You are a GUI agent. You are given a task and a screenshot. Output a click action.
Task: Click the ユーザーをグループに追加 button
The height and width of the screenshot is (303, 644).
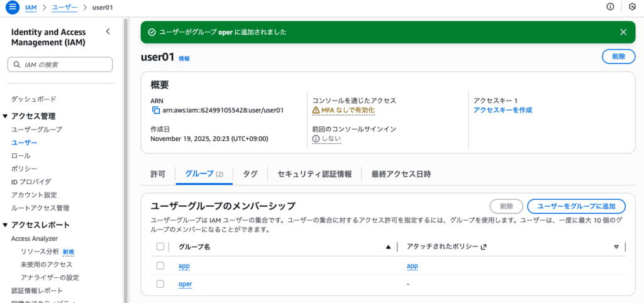click(576, 206)
